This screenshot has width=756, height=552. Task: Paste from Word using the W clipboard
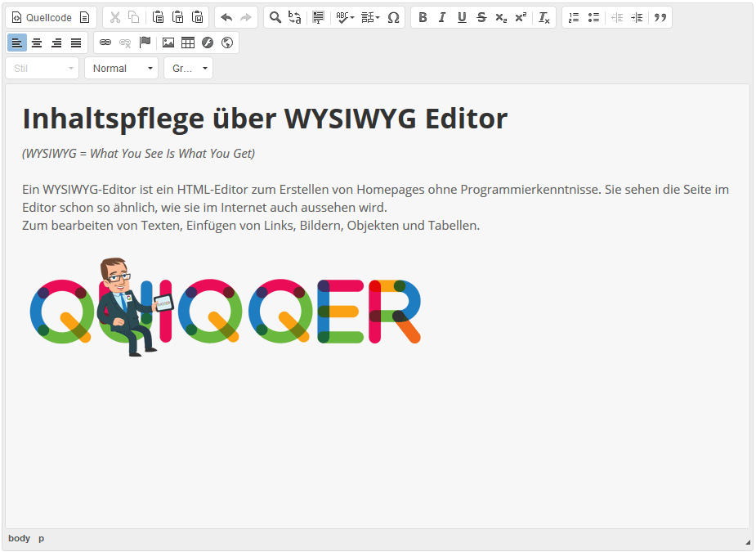coord(198,18)
